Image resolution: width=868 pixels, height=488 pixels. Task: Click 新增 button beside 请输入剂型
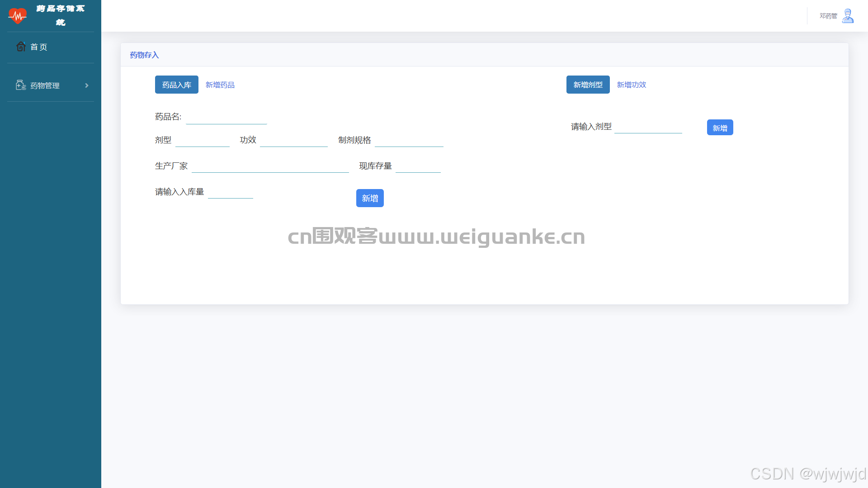click(720, 128)
